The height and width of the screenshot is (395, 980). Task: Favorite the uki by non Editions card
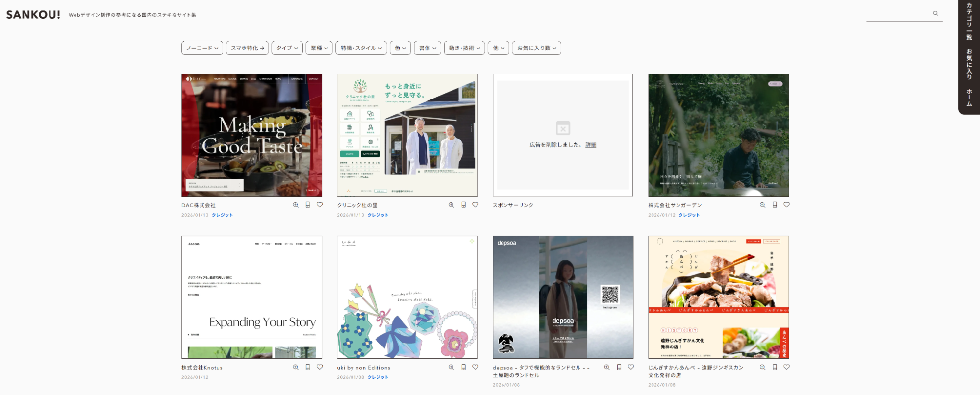[x=475, y=367]
